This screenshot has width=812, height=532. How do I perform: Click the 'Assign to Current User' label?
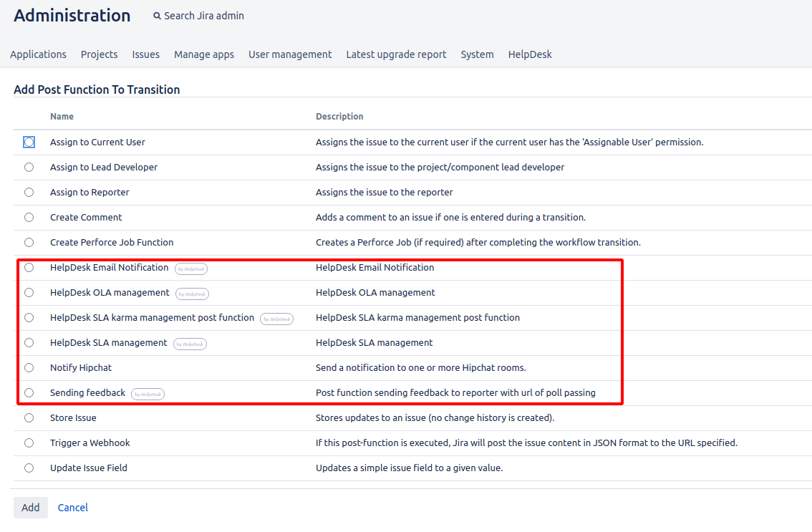97,142
